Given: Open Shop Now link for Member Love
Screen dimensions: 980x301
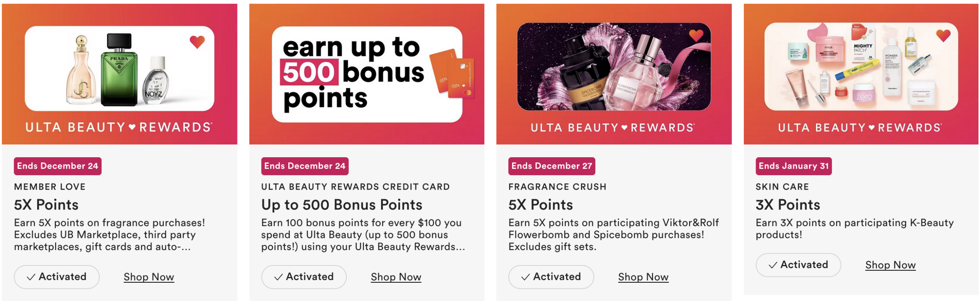Looking at the screenshot, I should (x=149, y=277).
